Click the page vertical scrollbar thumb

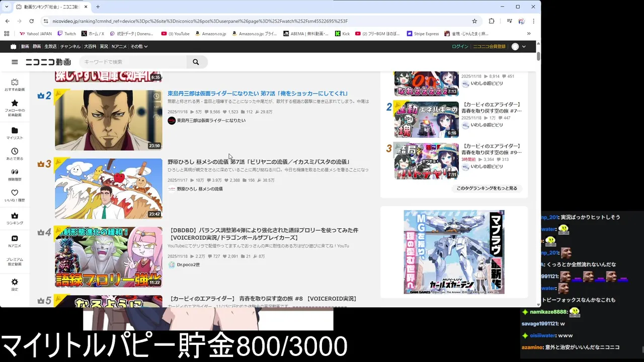[538, 56]
